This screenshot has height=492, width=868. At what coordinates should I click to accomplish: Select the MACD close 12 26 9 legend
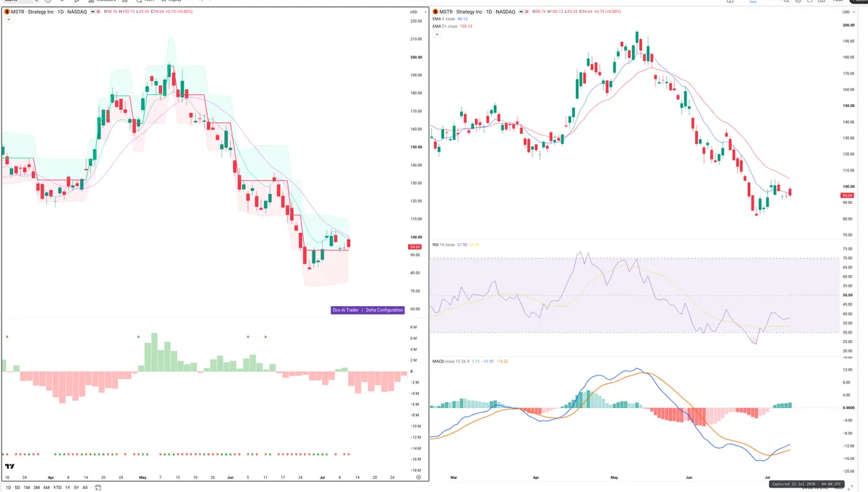pyautogui.click(x=451, y=360)
